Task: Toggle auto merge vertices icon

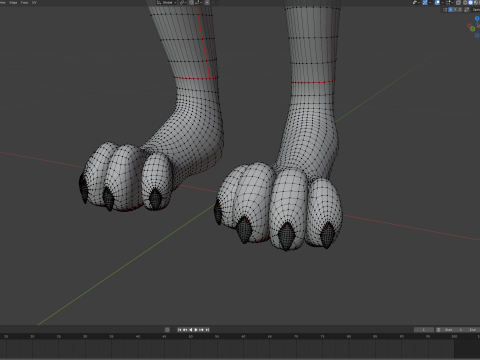Action: point(467,9)
